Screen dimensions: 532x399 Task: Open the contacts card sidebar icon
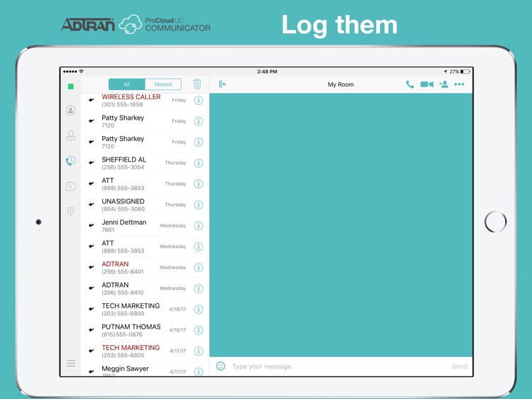click(x=70, y=111)
